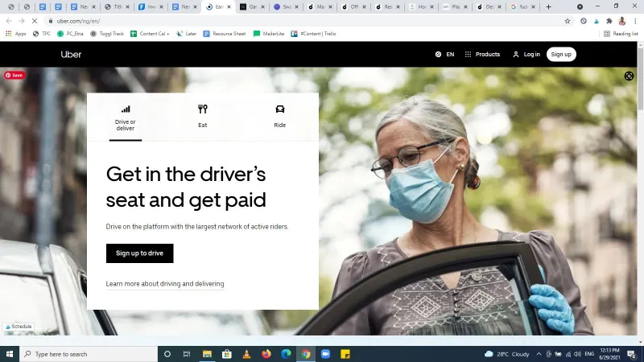The height and width of the screenshot is (362, 644).
Task: Bookmark this page with the star icon
Action: (x=568, y=21)
